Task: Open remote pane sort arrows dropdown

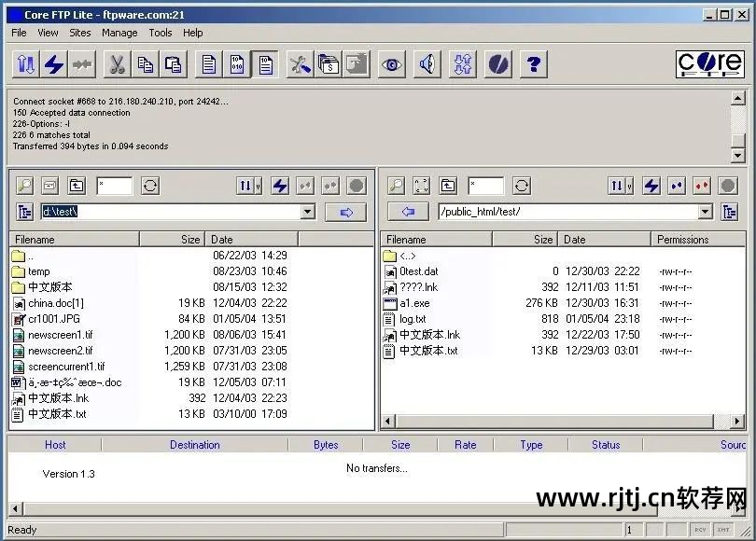Action: pos(621,186)
